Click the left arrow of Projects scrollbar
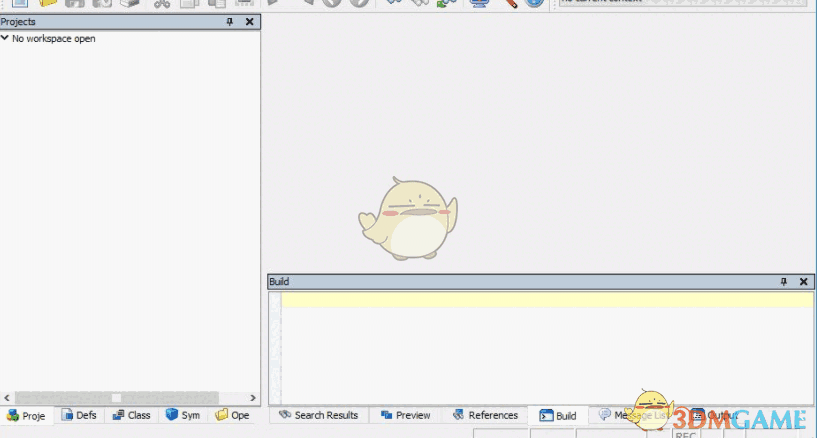This screenshot has height=438, width=817. coord(7,398)
